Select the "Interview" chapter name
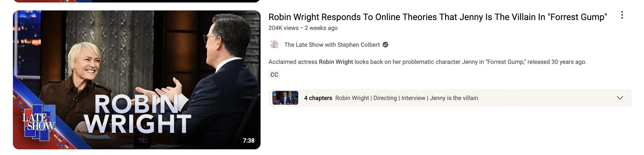 (x=413, y=98)
